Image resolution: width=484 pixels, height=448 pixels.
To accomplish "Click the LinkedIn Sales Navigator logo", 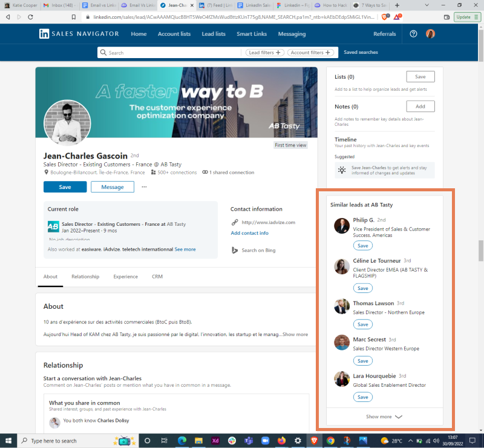I will click(x=79, y=34).
